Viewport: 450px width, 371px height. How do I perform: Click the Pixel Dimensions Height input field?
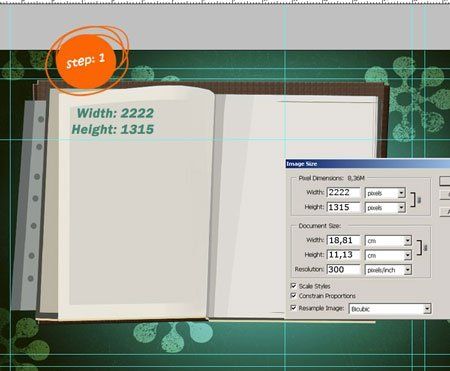[344, 207]
